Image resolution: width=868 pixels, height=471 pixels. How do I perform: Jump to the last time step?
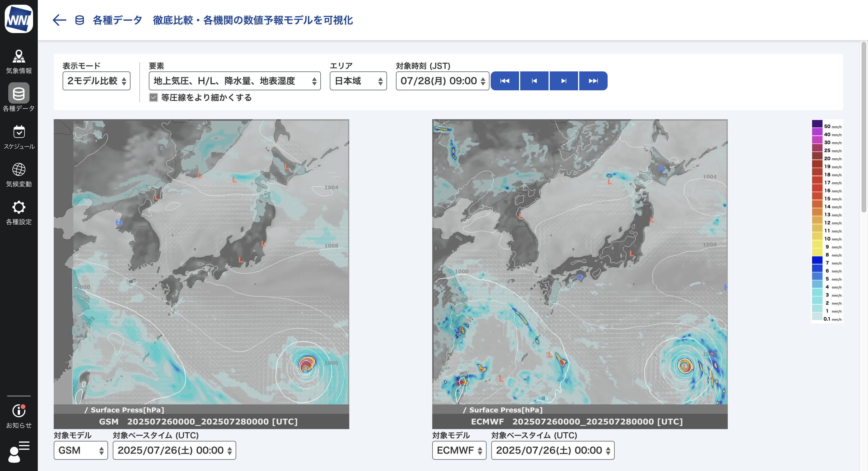click(593, 81)
